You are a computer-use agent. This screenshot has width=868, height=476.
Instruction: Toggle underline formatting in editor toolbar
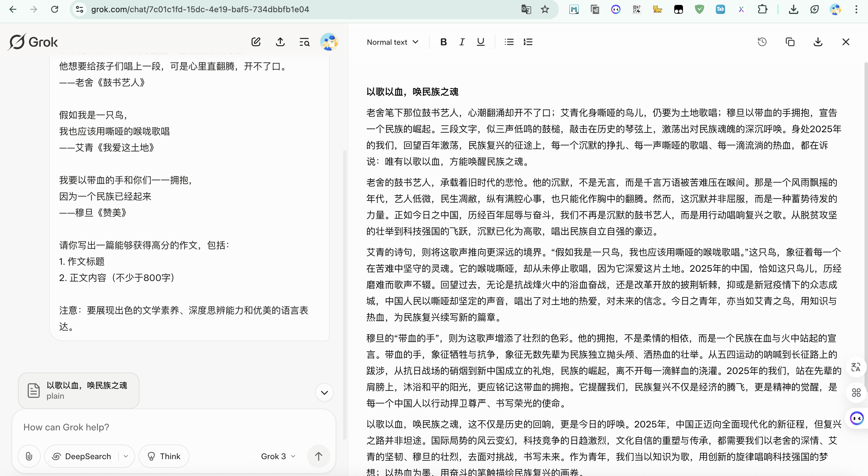point(480,42)
